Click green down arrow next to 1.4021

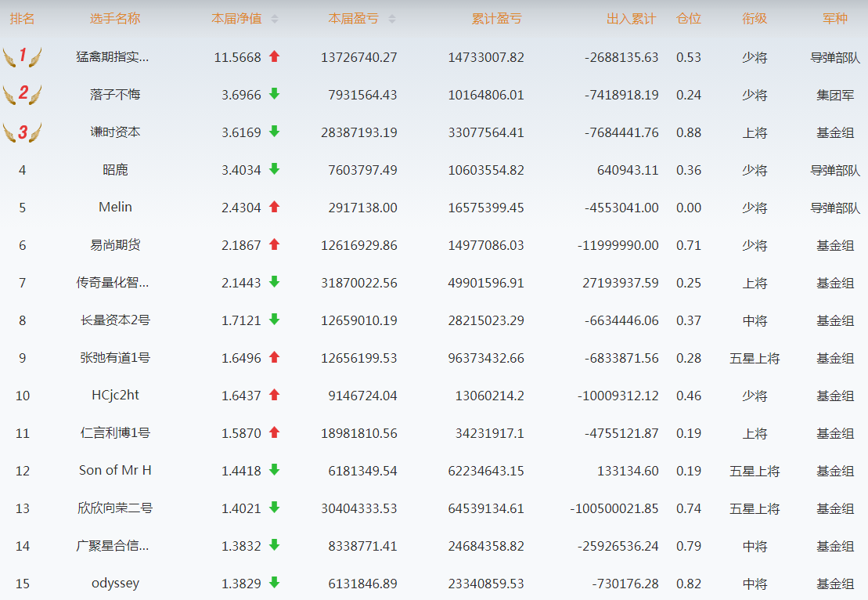[274, 508]
